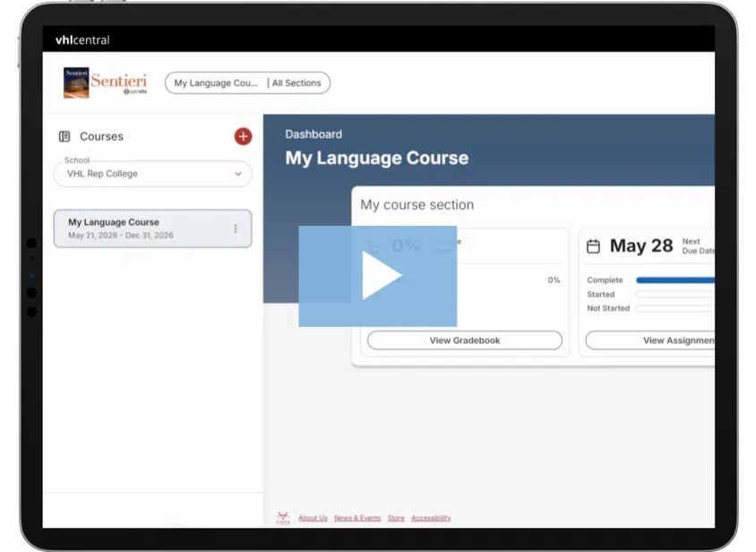Click the Started progress bar
Viewport: 756px width, 552px height.
pyautogui.click(x=675, y=294)
